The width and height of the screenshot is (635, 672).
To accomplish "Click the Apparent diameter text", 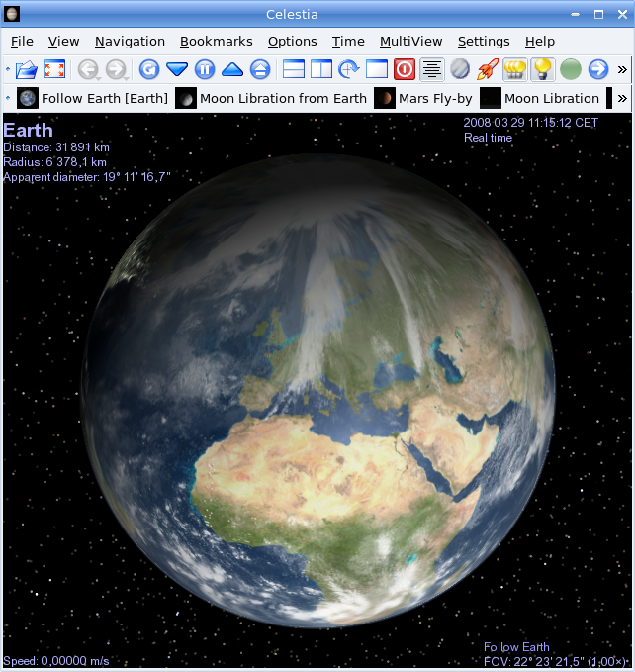I will 87,177.
